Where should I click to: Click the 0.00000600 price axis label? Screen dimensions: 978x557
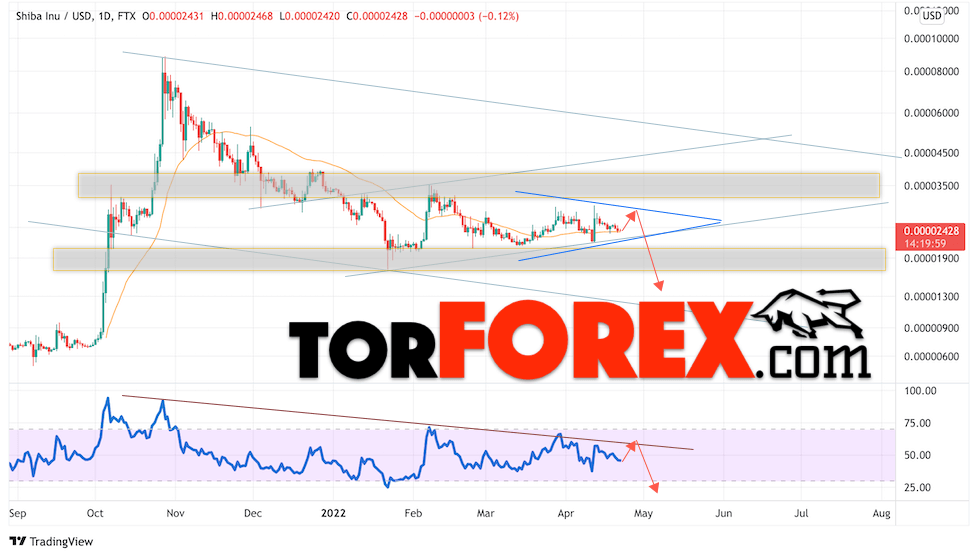(x=931, y=357)
